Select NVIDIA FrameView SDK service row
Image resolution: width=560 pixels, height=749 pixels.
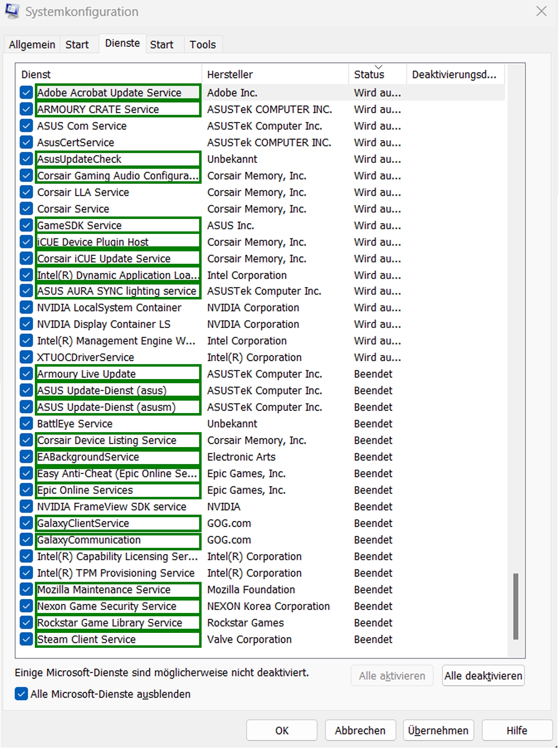261,506
